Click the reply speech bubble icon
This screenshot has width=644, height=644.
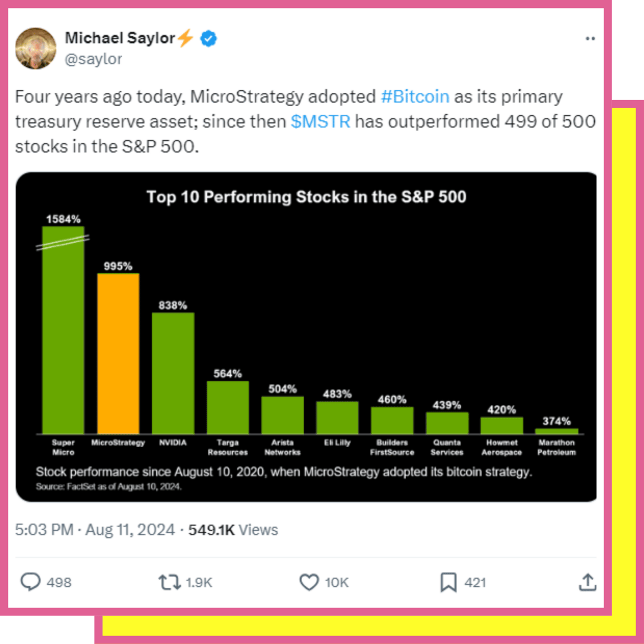(30, 582)
